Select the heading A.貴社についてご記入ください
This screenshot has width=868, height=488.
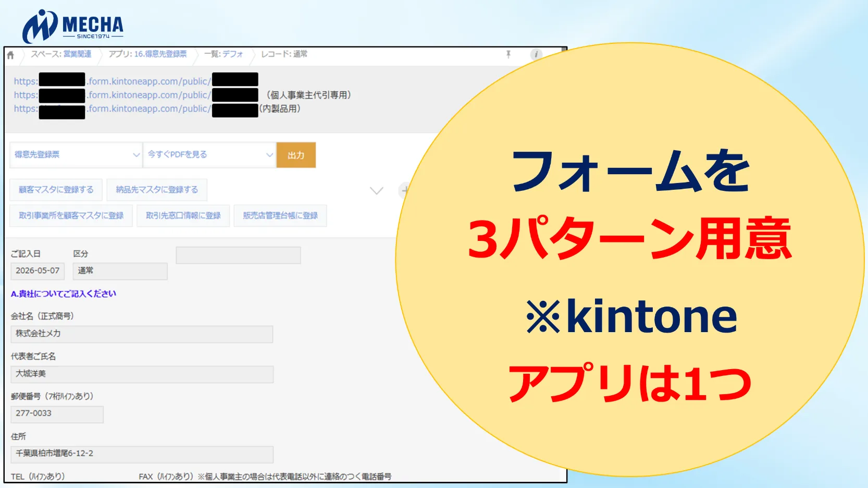tap(64, 294)
